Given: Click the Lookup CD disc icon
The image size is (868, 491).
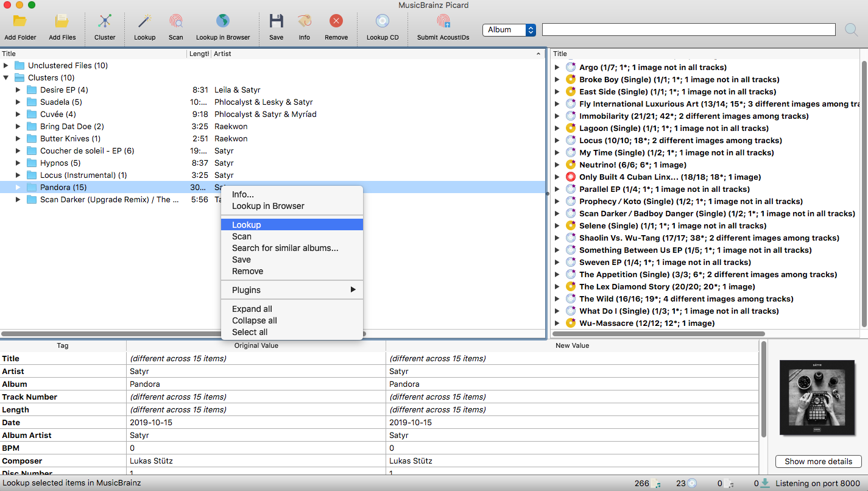Looking at the screenshot, I should pyautogui.click(x=383, y=21).
